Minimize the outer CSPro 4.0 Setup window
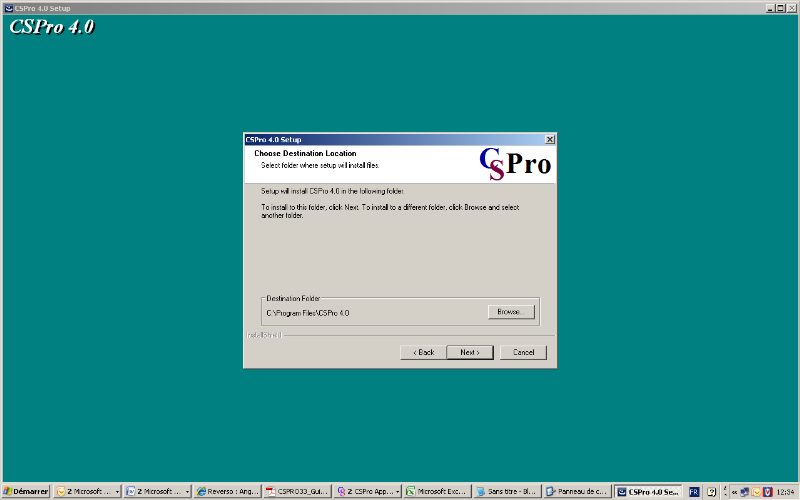Viewport: 800px width, 500px height. pos(770,8)
